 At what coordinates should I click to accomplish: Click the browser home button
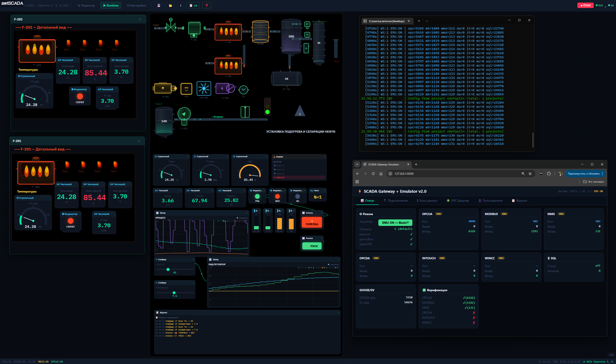381,174
